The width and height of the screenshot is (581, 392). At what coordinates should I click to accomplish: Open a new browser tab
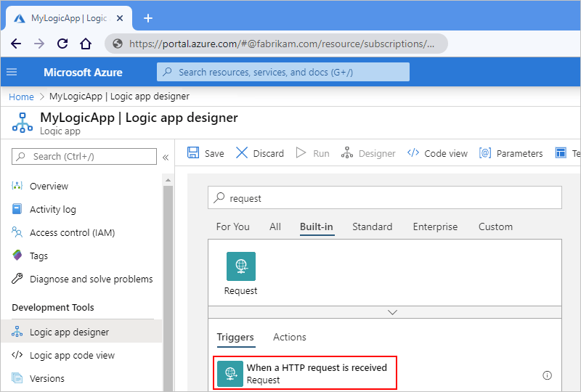coord(148,17)
